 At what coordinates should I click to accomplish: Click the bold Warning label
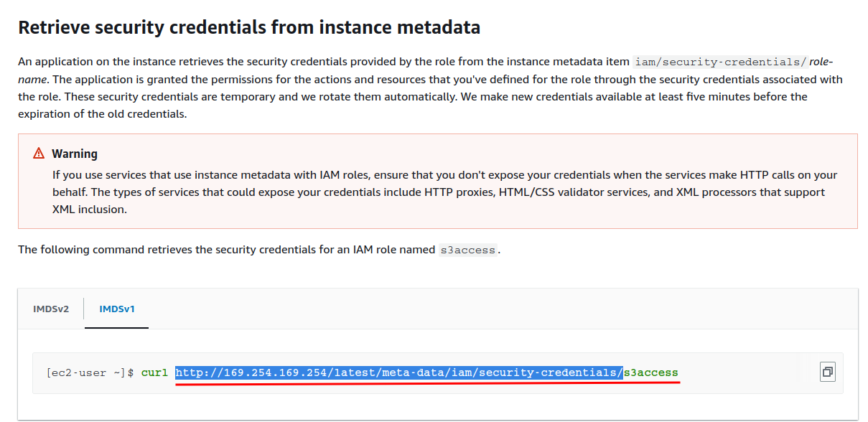pyautogui.click(x=75, y=154)
